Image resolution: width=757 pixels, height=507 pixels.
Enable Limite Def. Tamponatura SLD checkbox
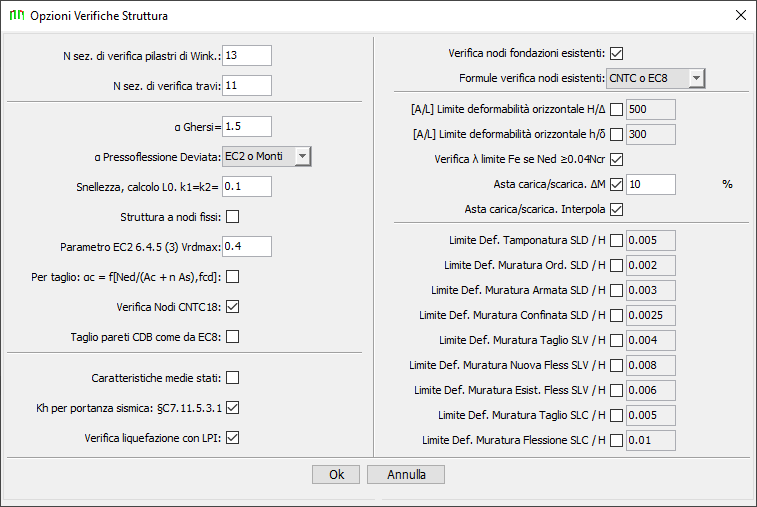pos(617,240)
